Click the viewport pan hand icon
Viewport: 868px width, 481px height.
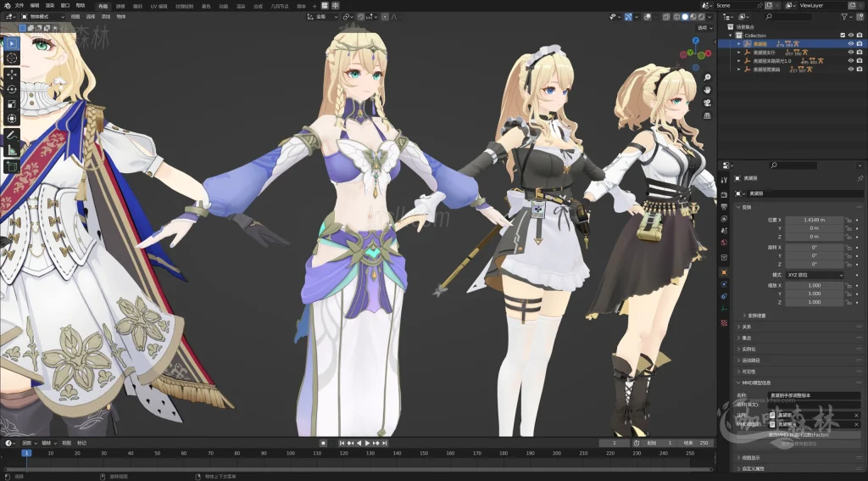point(707,90)
